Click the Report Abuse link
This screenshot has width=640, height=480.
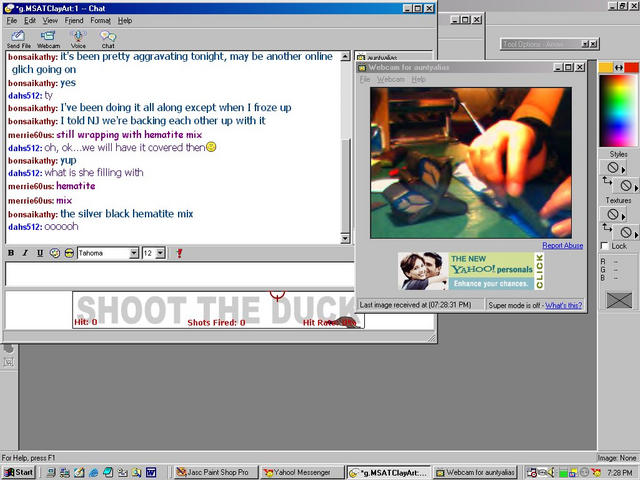pos(562,245)
